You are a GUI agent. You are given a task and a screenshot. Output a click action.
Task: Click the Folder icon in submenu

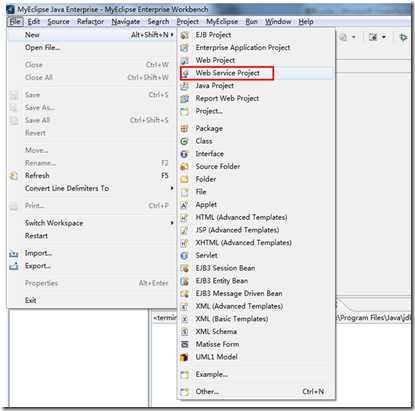184,179
